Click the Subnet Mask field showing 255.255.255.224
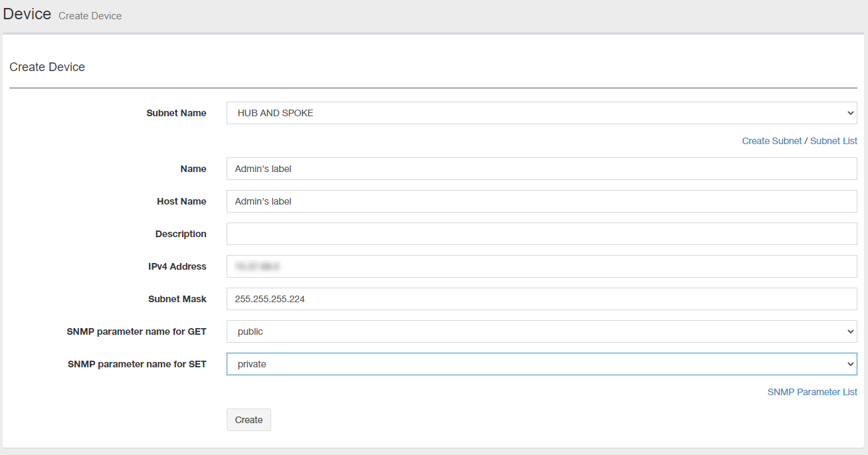Viewport: 868px width, 455px height. coord(541,299)
